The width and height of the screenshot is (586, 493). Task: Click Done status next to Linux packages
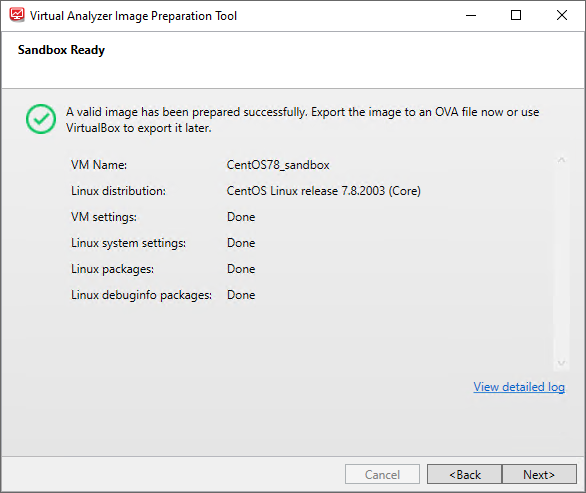[x=241, y=269]
